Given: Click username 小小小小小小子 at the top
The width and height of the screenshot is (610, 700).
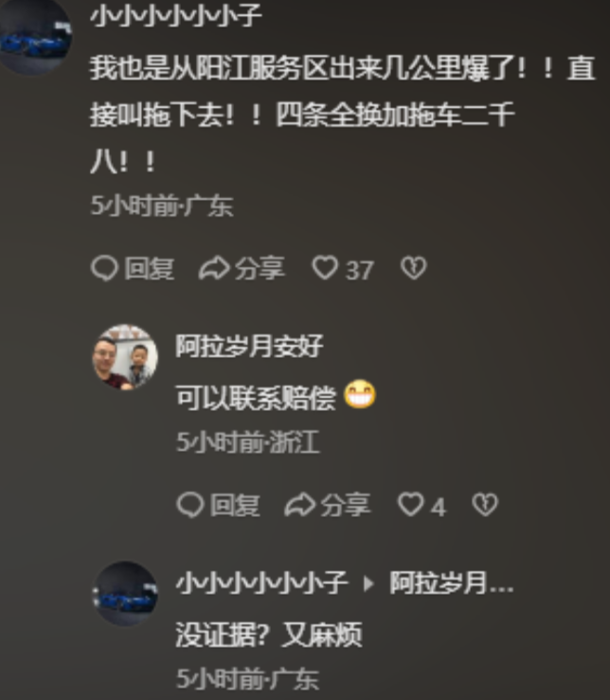Looking at the screenshot, I should [x=175, y=16].
